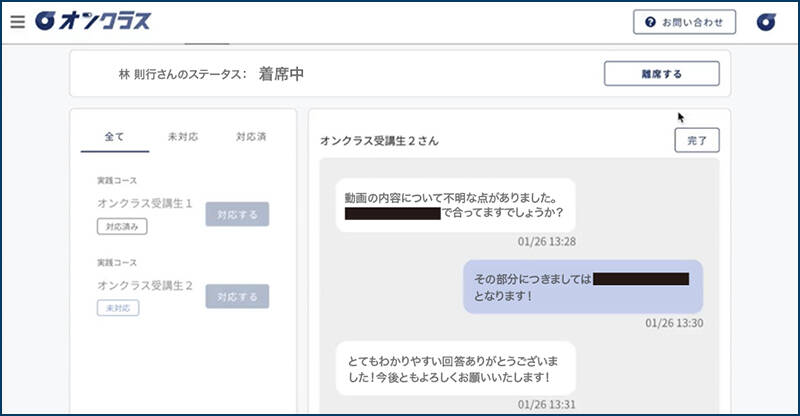The width and height of the screenshot is (800, 416).
Task: Switch to the 対応済 tab
Action: pyautogui.click(x=250, y=137)
